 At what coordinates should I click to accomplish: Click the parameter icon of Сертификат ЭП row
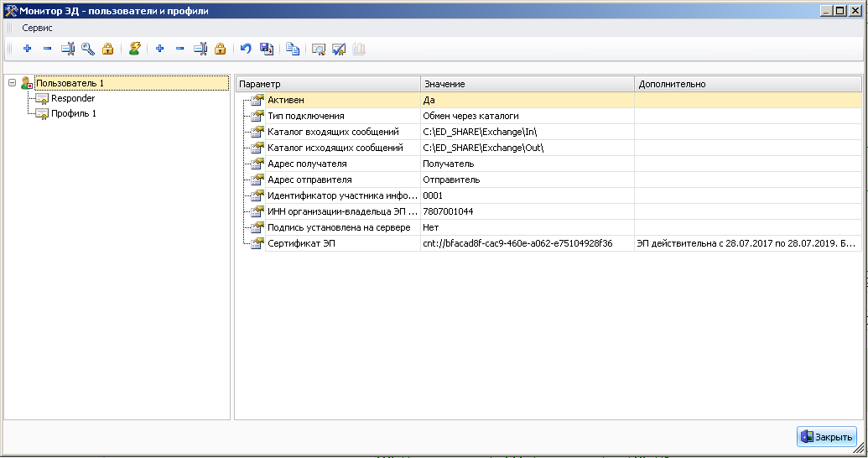[257, 243]
